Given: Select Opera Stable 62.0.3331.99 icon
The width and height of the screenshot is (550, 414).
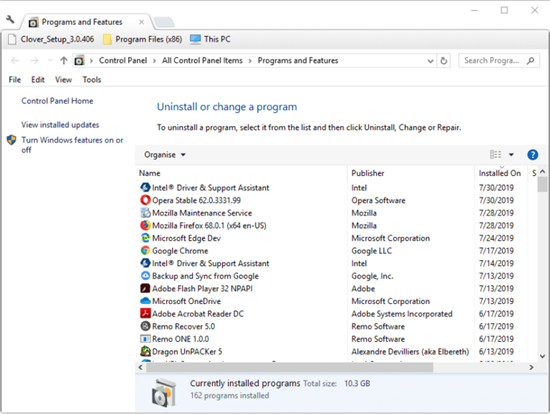Looking at the screenshot, I should [145, 200].
